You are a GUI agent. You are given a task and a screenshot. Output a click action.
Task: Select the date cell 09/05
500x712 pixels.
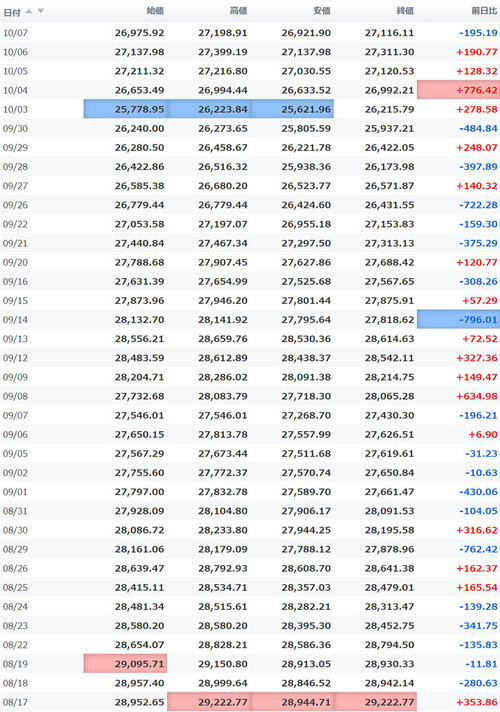coord(15,453)
